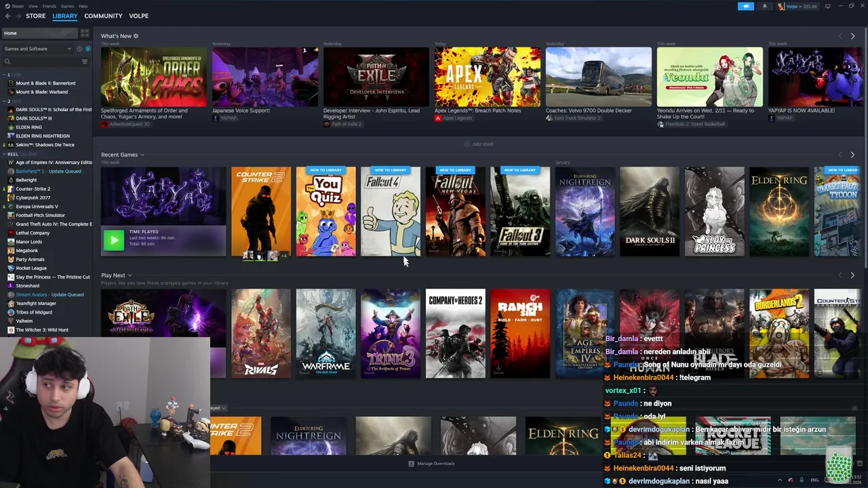This screenshot has width=868, height=488.
Task: Select Counter-Strike 2 in the sidebar
Action: 46,189
